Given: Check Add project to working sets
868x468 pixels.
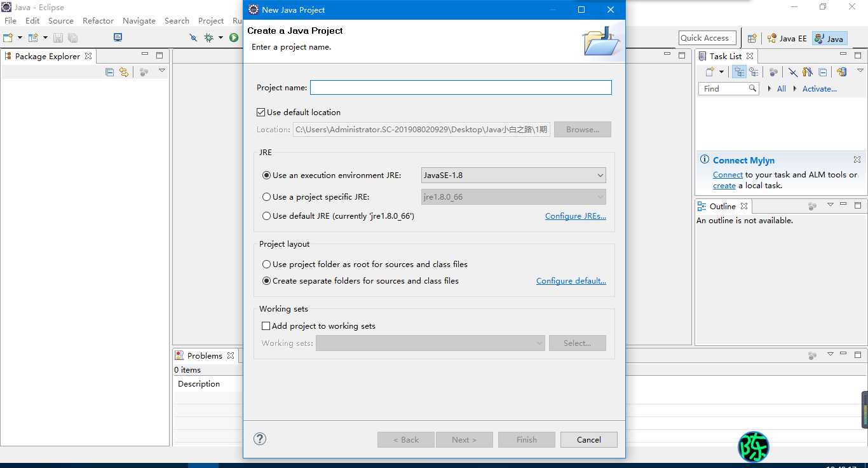Looking at the screenshot, I should (x=266, y=326).
